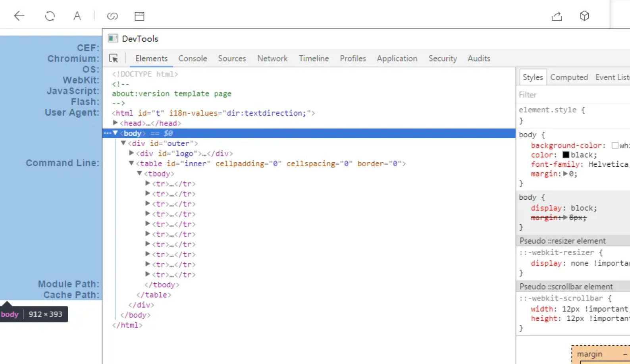
Task: Collapse the table id inner node
Action: 131,163
